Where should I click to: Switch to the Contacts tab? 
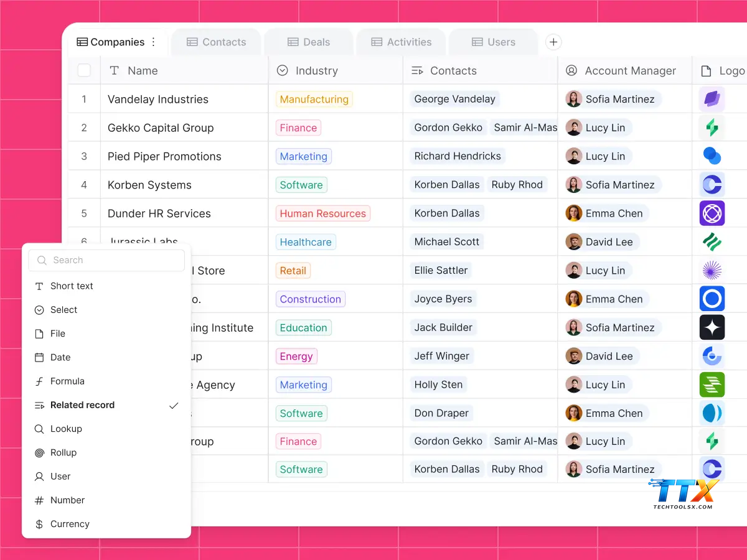[216, 42]
